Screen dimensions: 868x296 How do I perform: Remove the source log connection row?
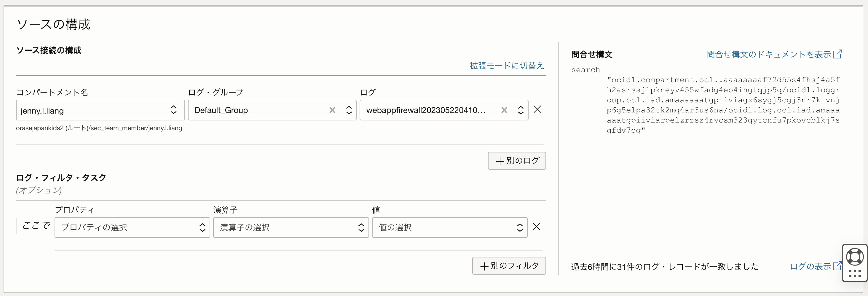[x=537, y=109]
